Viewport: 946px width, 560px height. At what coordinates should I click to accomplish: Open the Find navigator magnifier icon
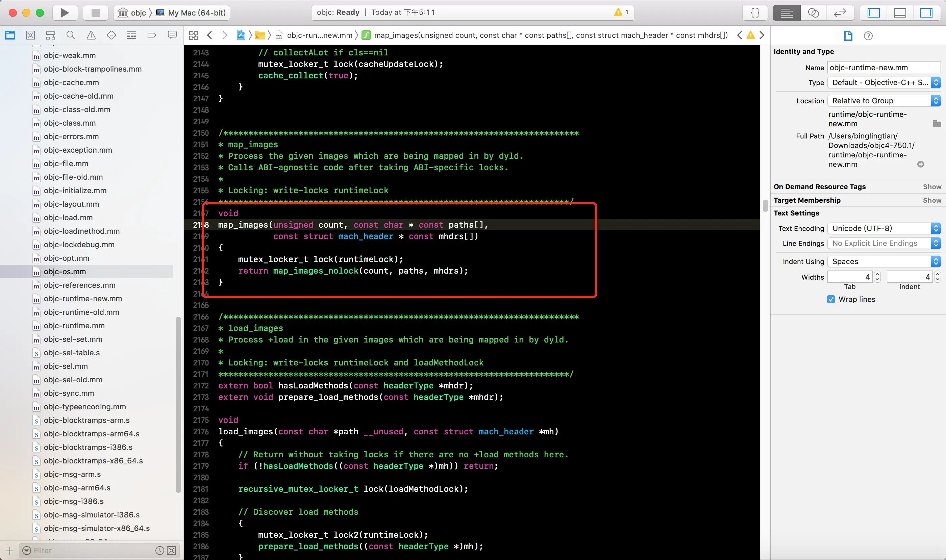pyautogui.click(x=71, y=35)
